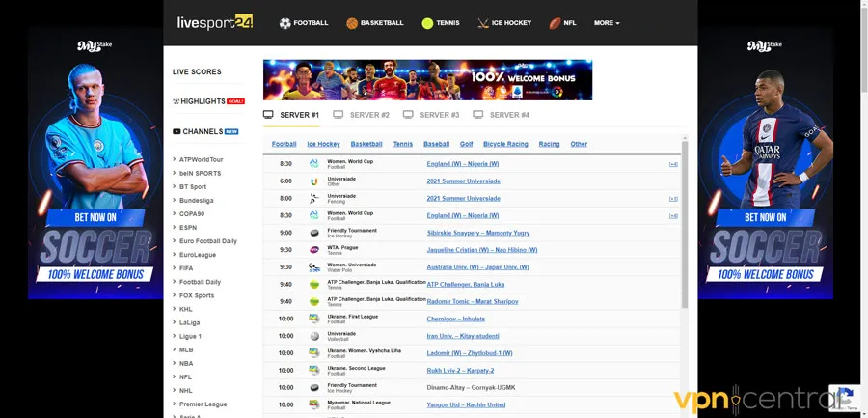Viewport: 868px width, 418px height.
Task: Open the More dropdown menu
Action: [x=607, y=23]
